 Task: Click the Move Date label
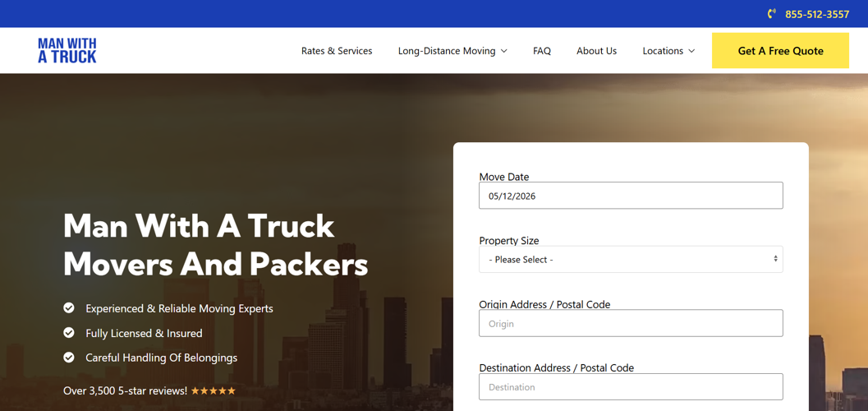pyautogui.click(x=503, y=178)
